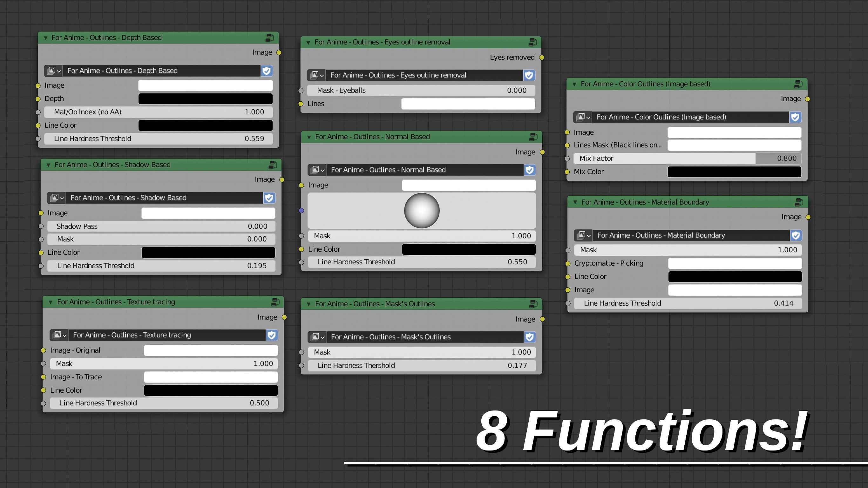
Task: Click Shadow Pass value field
Action: 161,226
